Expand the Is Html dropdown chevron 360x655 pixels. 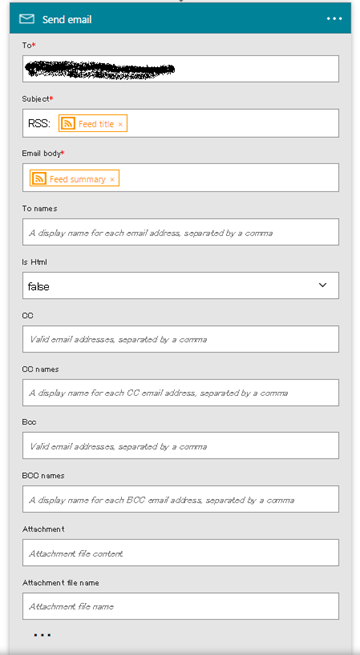(x=322, y=285)
